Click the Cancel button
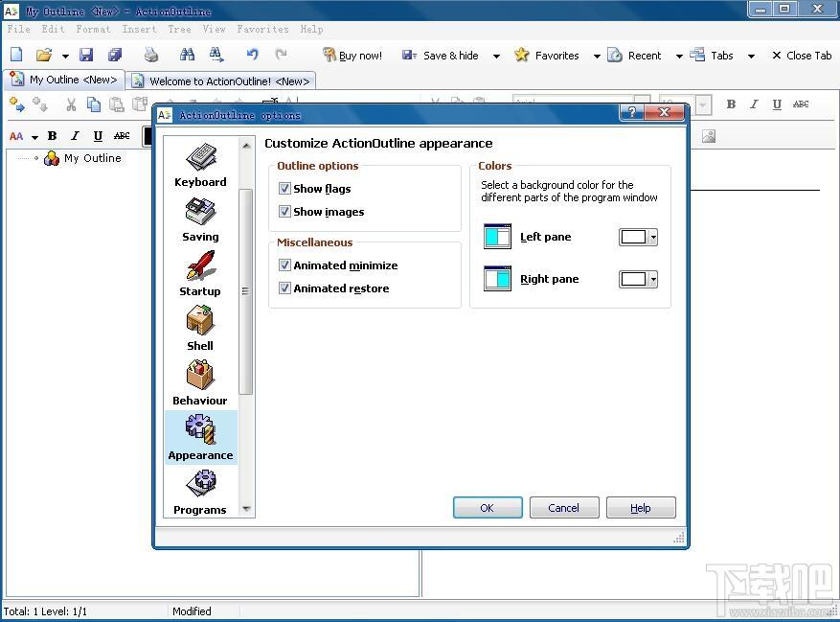840x622 pixels. click(x=564, y=508)
